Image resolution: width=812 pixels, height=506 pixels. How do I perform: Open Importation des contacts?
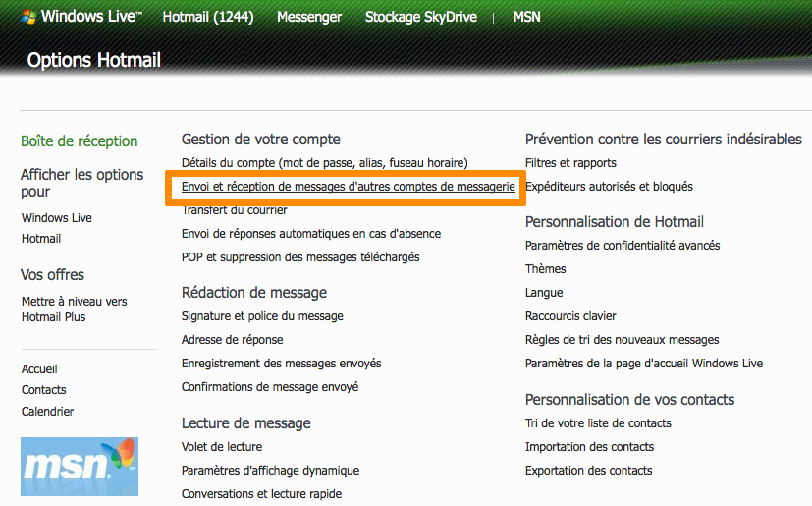[589, 447]
